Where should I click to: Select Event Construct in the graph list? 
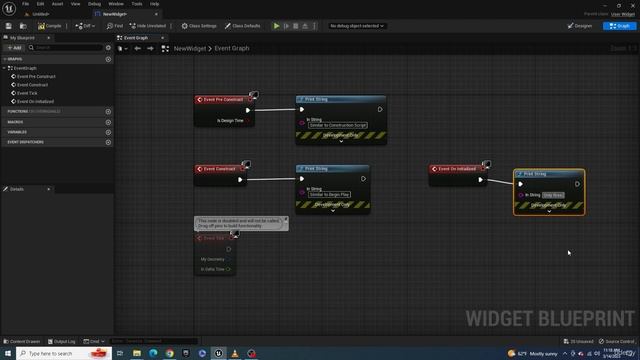tap(32, 85)
